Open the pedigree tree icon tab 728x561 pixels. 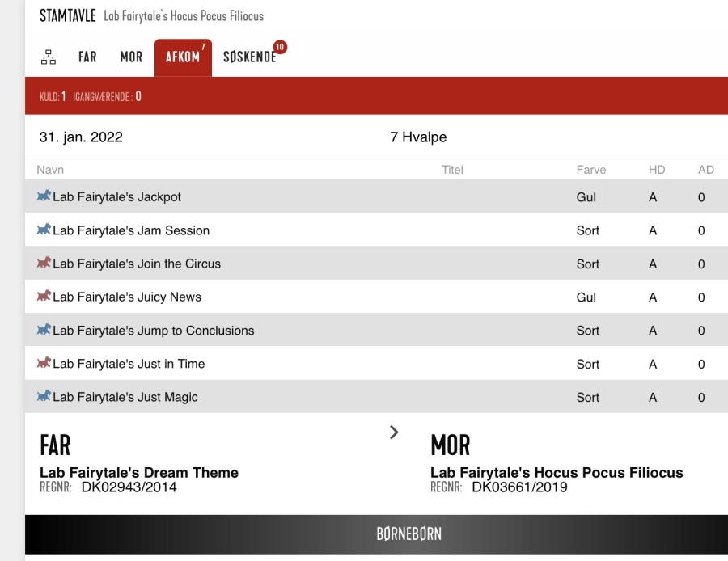pyautogui.click(x=49, y=57)
